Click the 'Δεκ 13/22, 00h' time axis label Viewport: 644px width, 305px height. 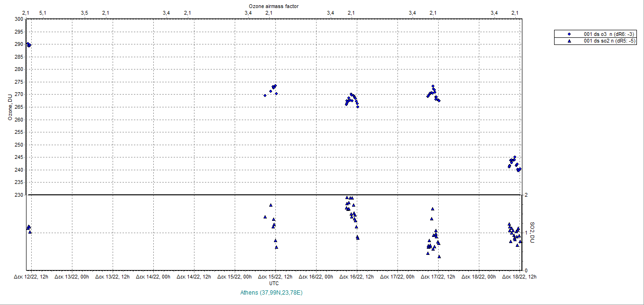coord(72,277)
